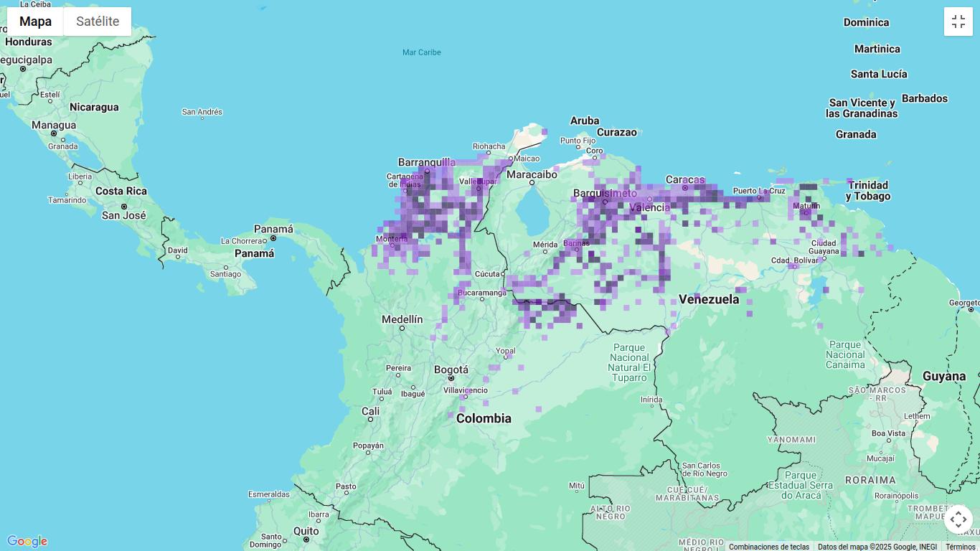Click the Venezuela country label

point(709,299)
